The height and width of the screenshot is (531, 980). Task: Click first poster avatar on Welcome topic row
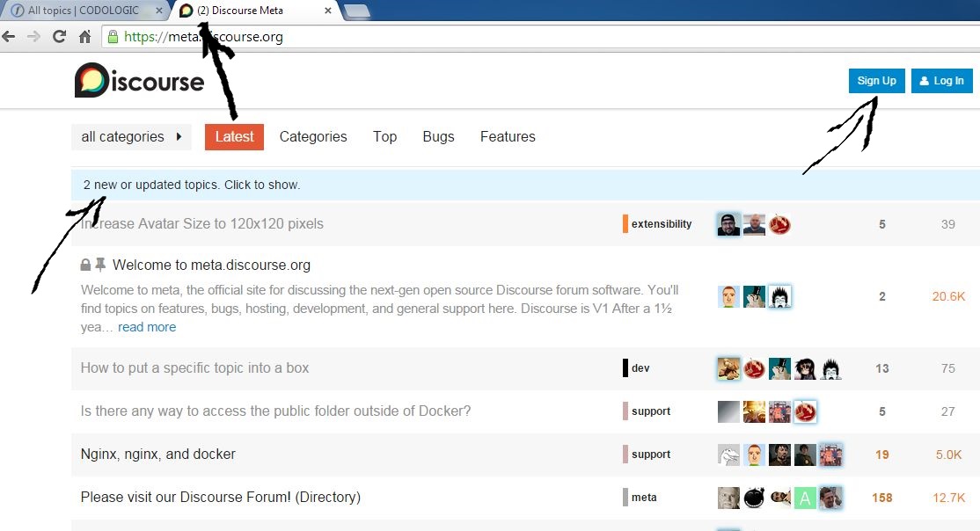click(x=728, y=297)
